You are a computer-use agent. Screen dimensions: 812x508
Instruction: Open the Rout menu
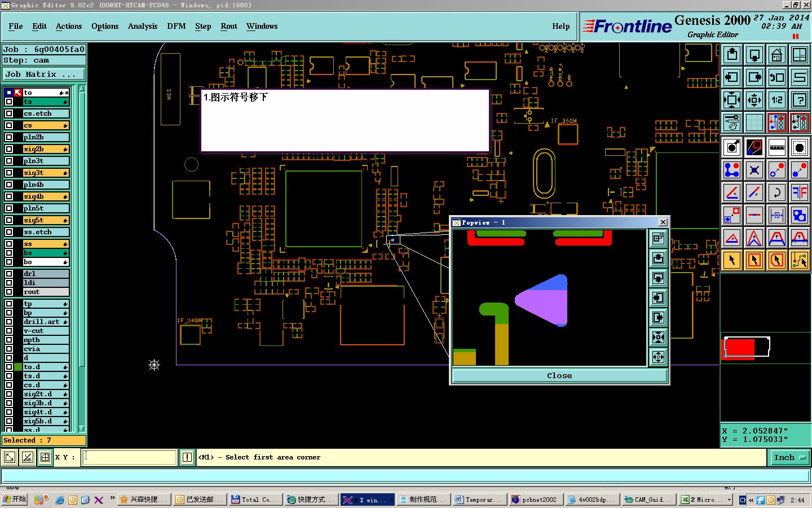click(x=229, y=26)
